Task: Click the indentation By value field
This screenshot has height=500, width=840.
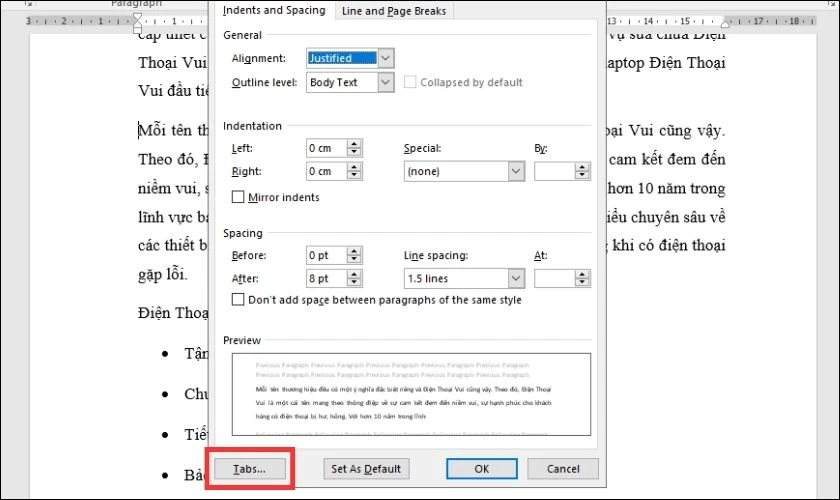Action: (554, 171)
